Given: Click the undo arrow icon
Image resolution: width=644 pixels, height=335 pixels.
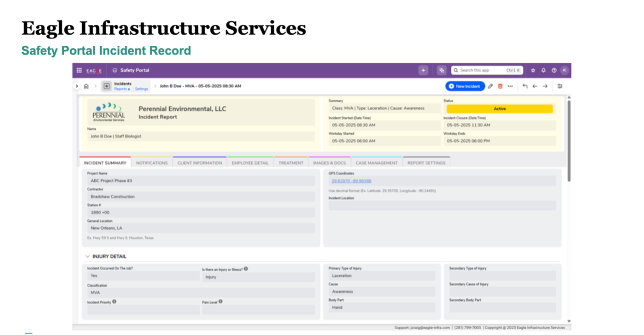Looking at the screenshot, I should (x=525, y=86).
